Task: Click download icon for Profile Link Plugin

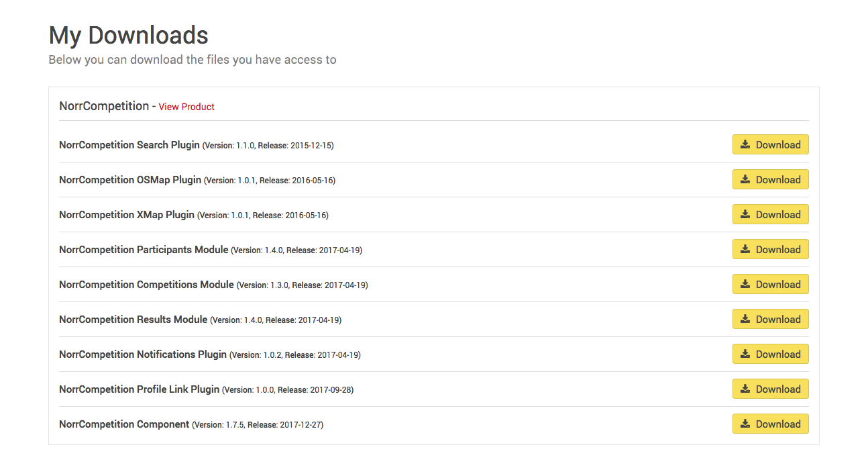Action: (x=745, y=389)
